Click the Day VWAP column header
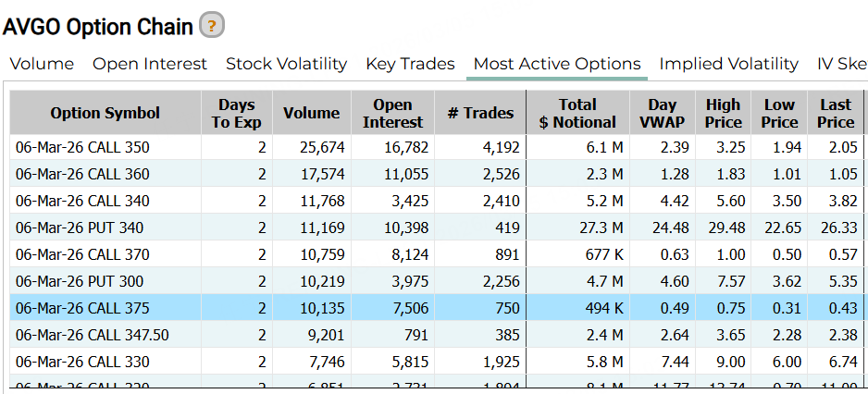Image resolution: width=868 pixels, height=394 pixels. pyautogui.click(x=662, y=113)
